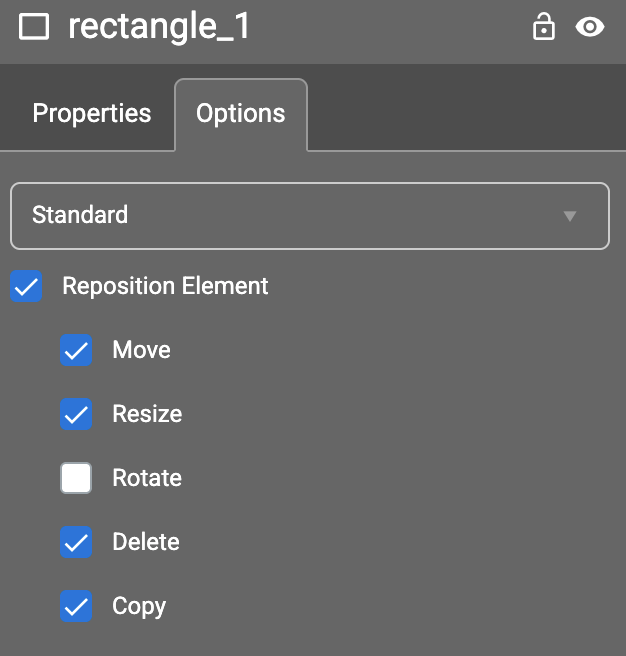Open the Standard dropdown menu
Viewport: 626px width, 656px height.
309,215
